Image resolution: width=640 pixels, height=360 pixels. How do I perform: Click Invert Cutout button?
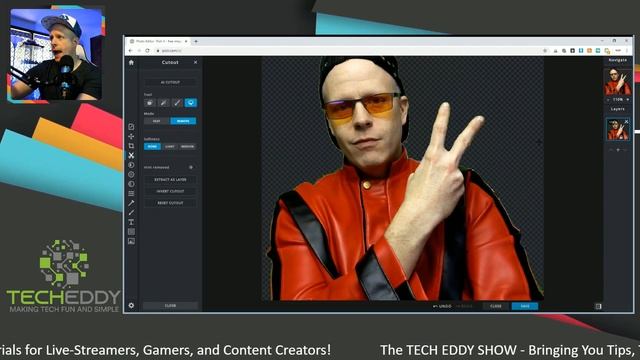click(170, 191)
